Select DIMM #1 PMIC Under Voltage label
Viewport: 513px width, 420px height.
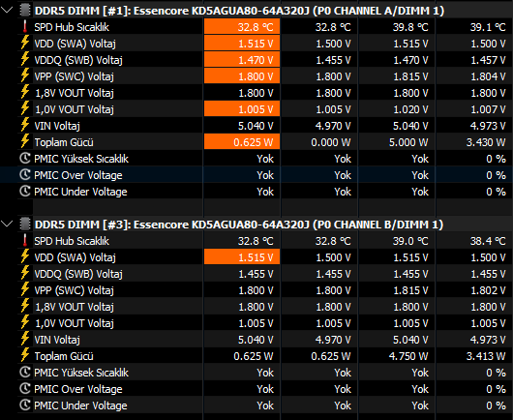pyautogui.click(x=80, y=192)
